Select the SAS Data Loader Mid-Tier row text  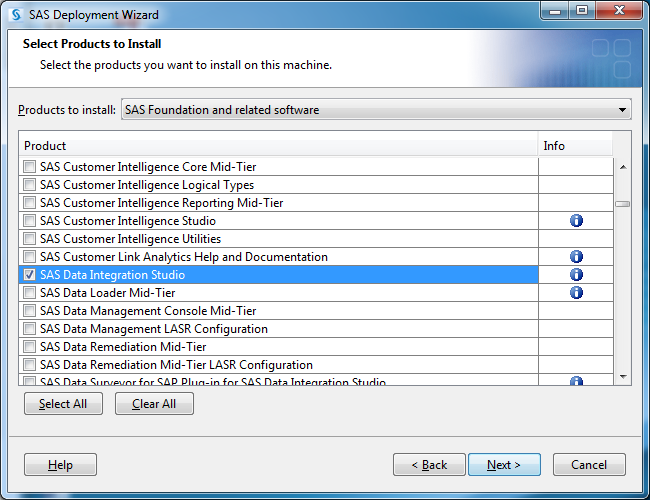point(108,293)
